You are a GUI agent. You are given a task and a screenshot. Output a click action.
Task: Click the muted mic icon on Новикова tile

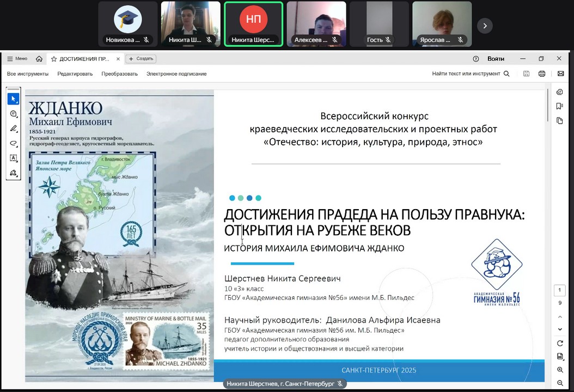coord(146,40)
